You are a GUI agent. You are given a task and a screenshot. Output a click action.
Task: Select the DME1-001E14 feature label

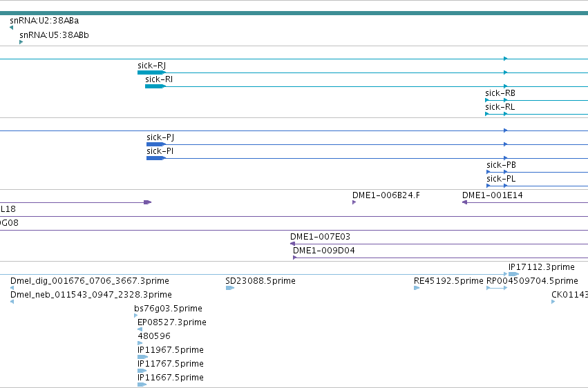tap(493, 195)
